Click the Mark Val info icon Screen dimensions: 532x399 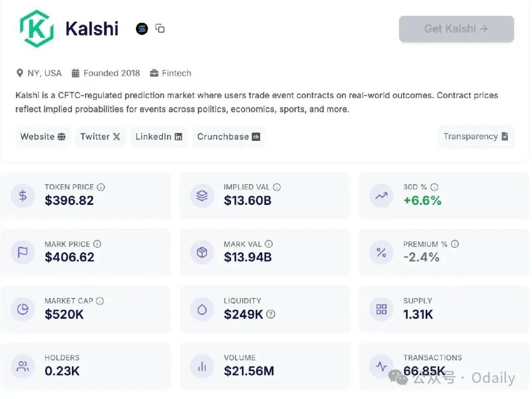[x=268, y=244]
